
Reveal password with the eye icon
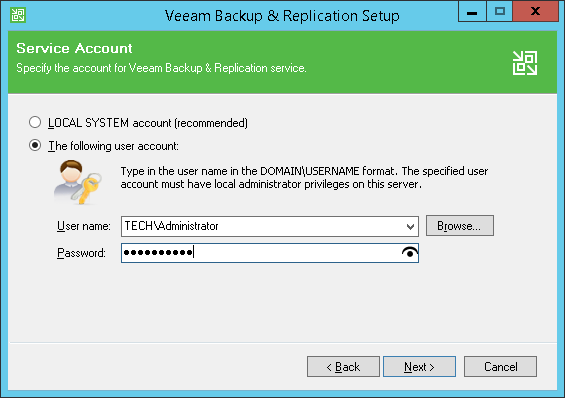point(410,252)
